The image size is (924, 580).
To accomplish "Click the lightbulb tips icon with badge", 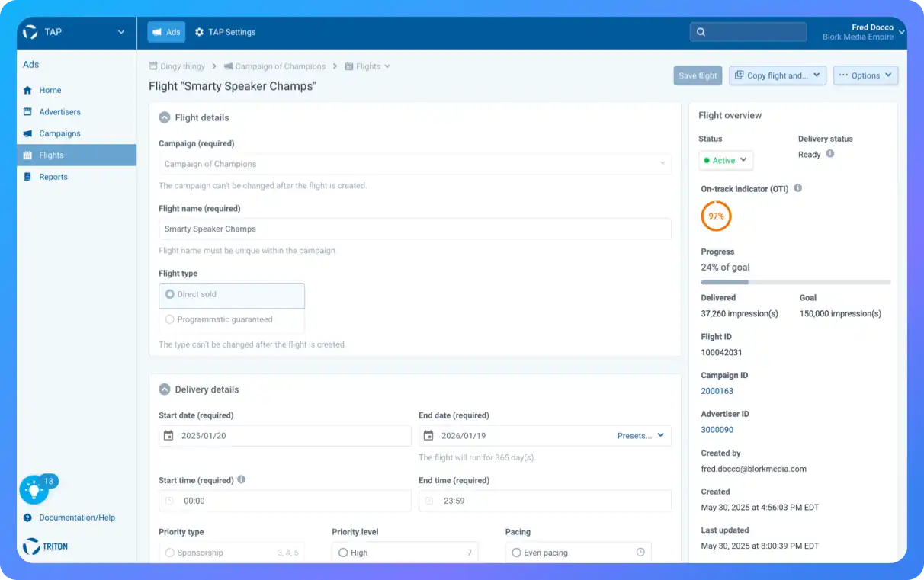I will (34, 490).
